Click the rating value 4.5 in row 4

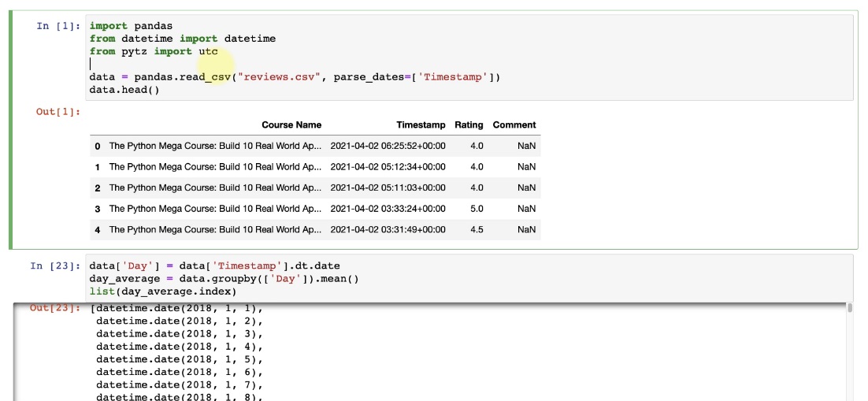pyautogui.click(x=476, y=230)
